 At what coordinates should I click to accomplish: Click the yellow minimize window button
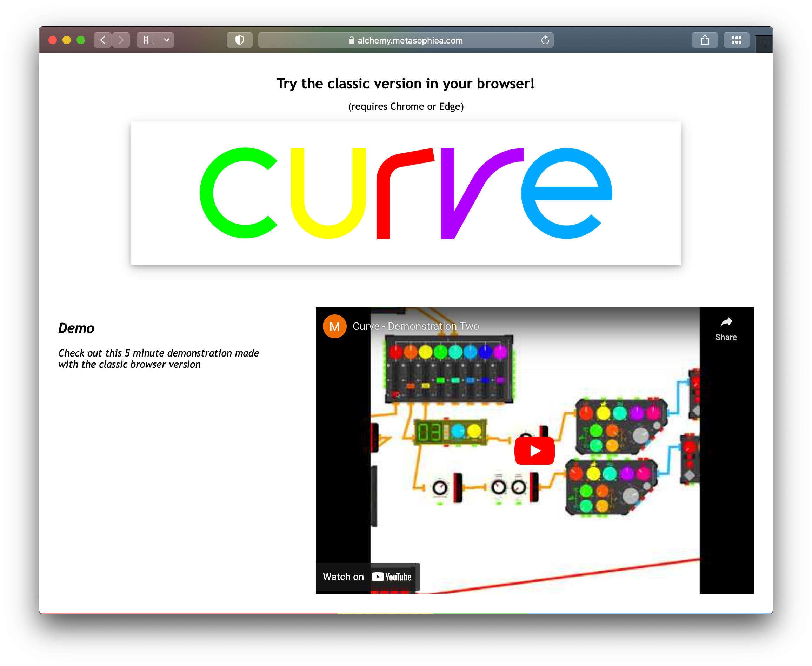[67, 40]
